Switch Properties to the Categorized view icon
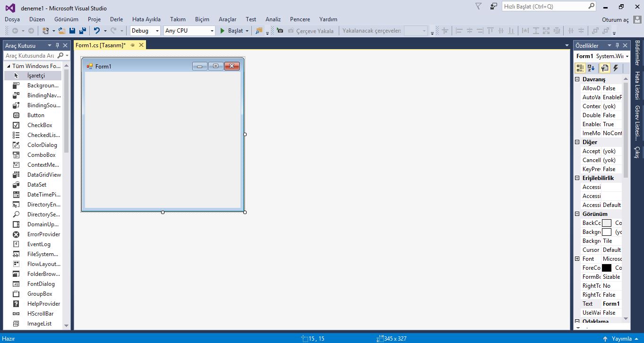Image resolution: width=644 pixels, height=343 pixels. click(x=580, y=68)
